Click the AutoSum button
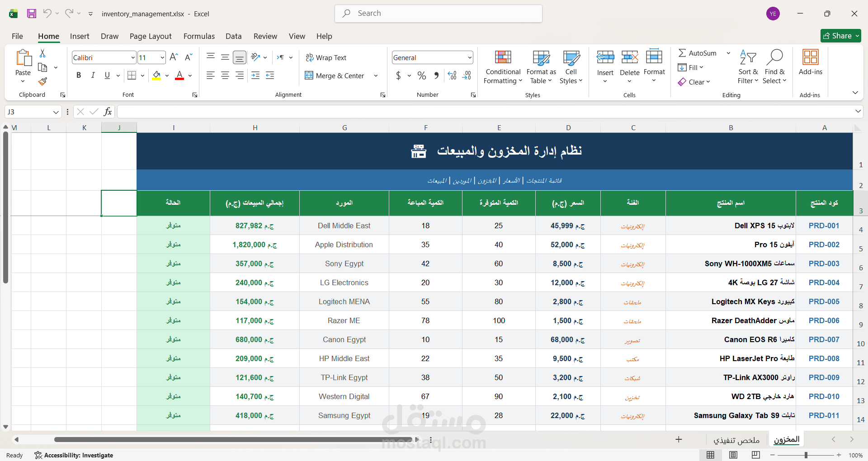The image size is (868, 461). 698,53
